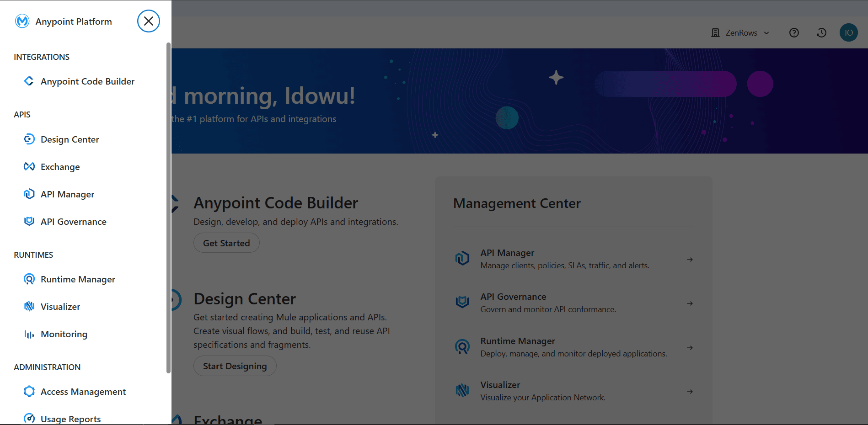Click the Management Center heading
The width and height of the screenshot is (868, 425).
(x=517, y=203)
